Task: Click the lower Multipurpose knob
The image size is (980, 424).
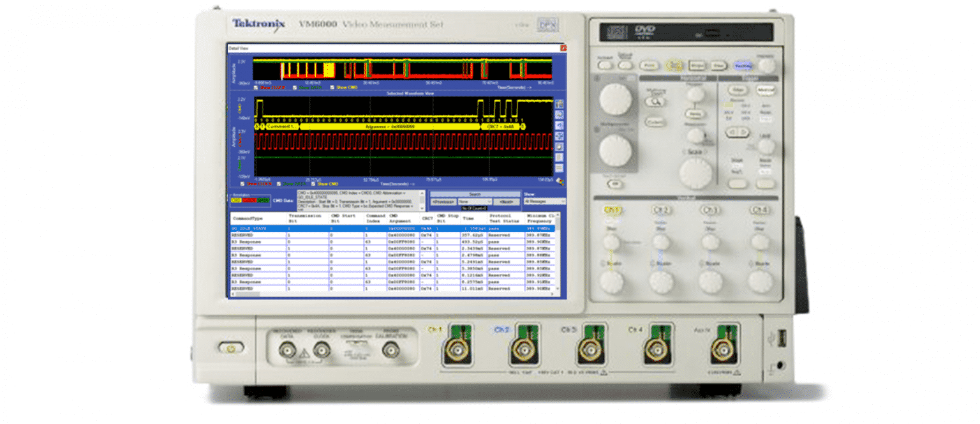Action: point(615,149)
